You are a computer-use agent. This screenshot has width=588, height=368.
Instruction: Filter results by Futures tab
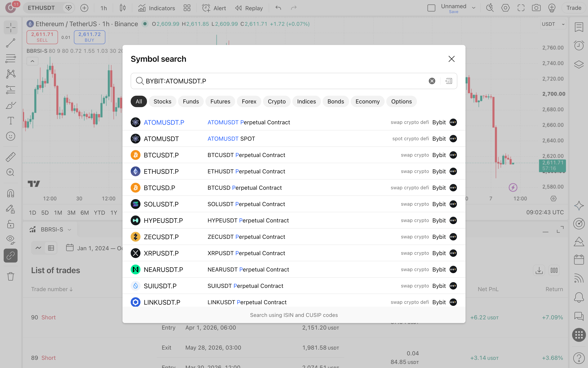tap(220, 101)
